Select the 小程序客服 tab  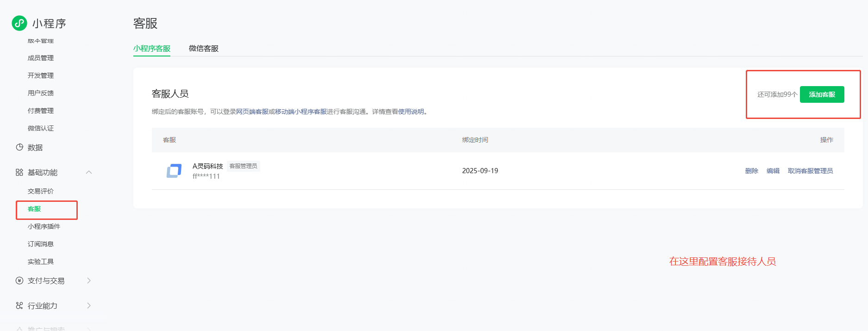(x=152, y=49)
